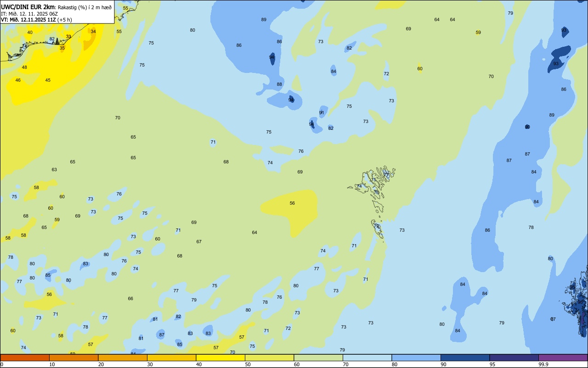Click the purple legend swatch above 99.9
The width and height of the screenshot is (588, 368).
563,357
